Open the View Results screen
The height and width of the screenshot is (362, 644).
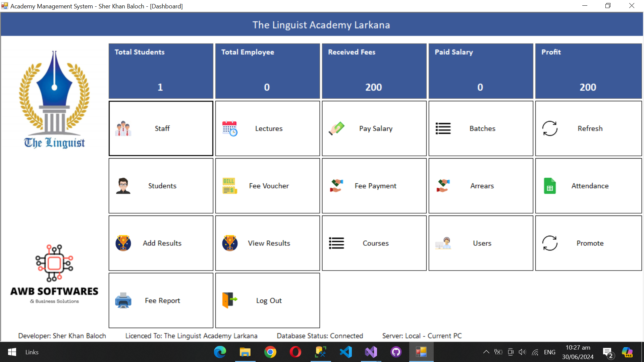pyautogui.click(x=268, y=243)
